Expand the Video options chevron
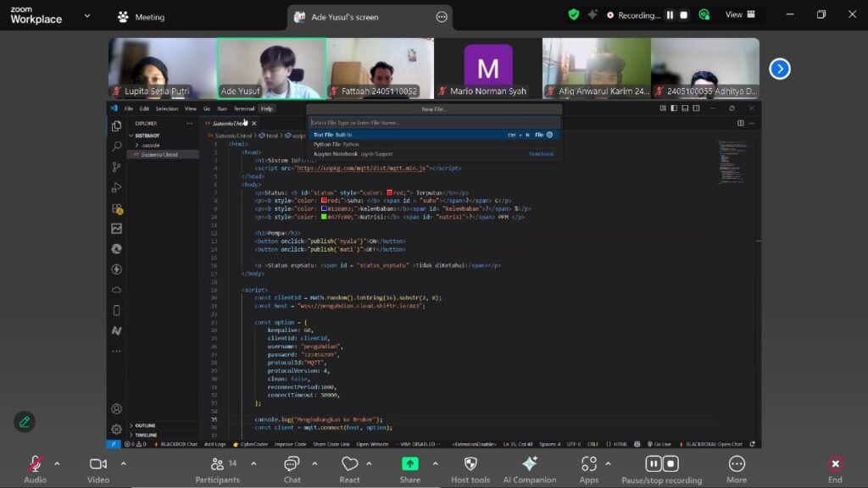Image resolution: width=868 pixels, height=488 pixels. pos(123,463)
